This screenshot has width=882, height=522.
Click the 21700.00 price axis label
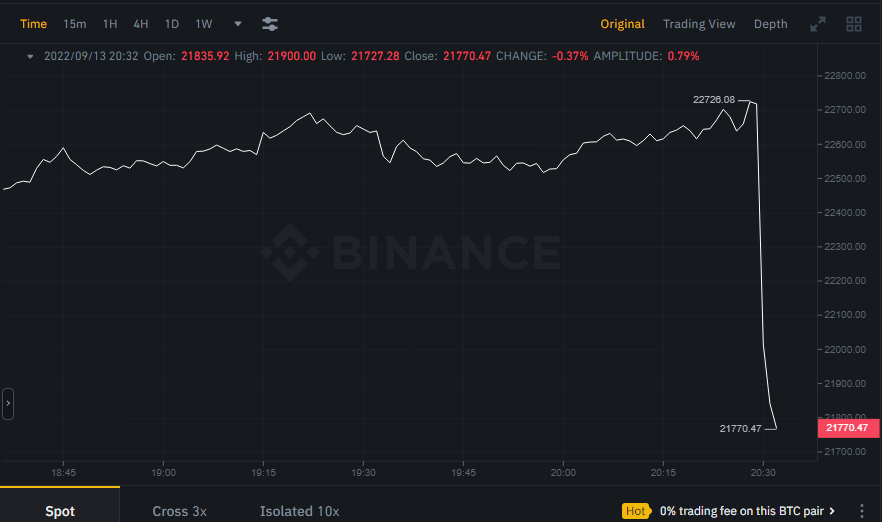pyautogui.click(x=845, y=451)
